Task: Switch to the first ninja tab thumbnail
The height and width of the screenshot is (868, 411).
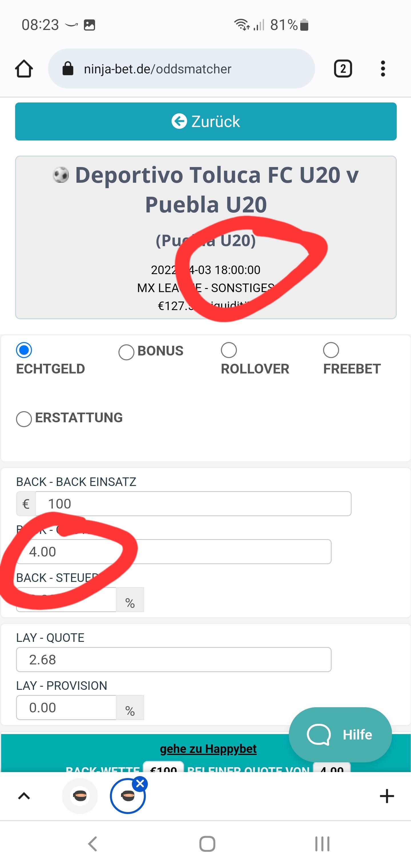Action: pyautogui.click(x=80, y=796)
